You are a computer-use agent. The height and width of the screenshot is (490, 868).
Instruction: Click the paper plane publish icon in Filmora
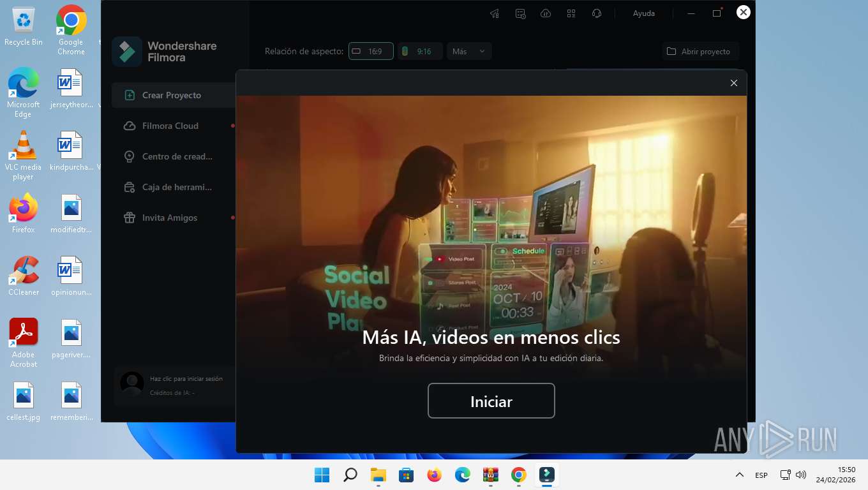(495, 13)
